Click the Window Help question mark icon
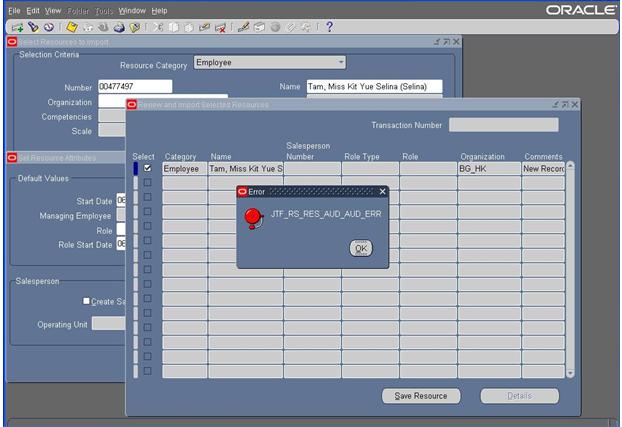This screenshot has width=622, height=427. point(329,27)
